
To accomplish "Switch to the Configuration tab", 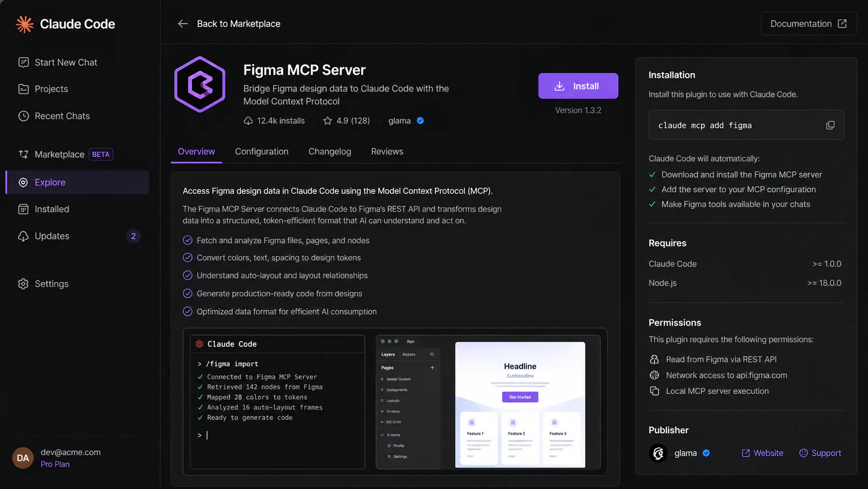I will [262, 152].
